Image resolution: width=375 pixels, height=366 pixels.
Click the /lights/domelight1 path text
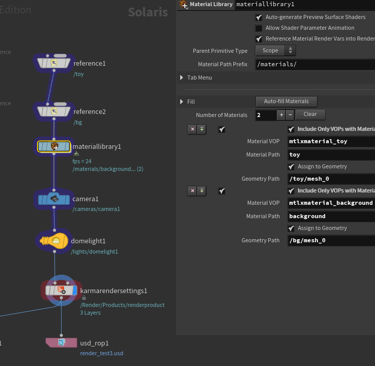pyautogui.click(x=95, y=252)
